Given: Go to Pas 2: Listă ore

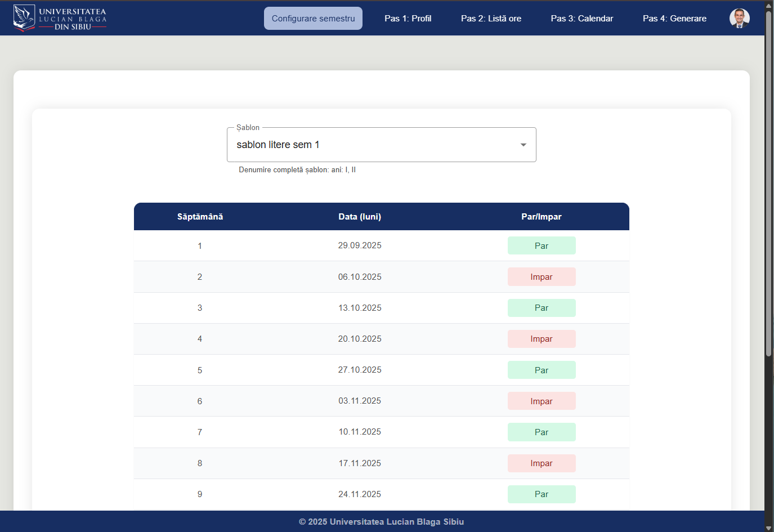Looking at the screenshot, I should pos(491,18).
